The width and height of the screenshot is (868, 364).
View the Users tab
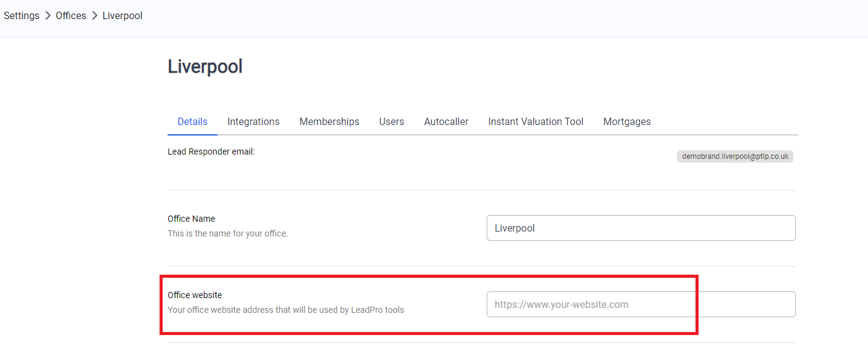[x=391, y=122]
